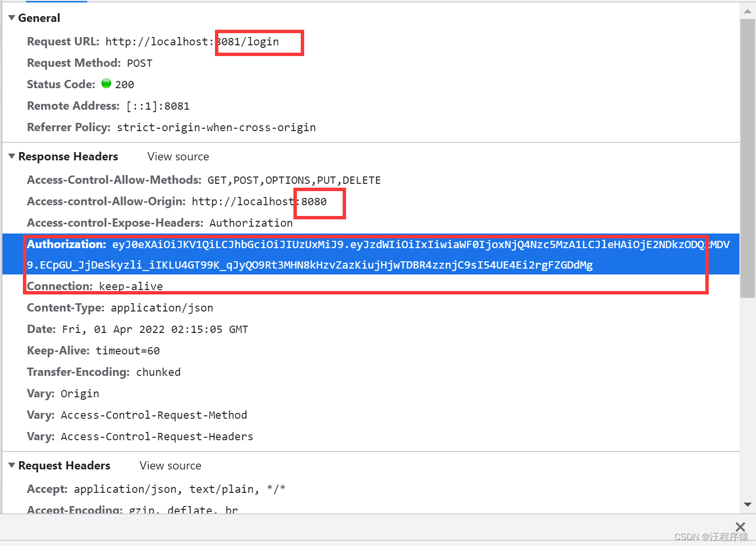
Task: Click the green status code indicator
Action: [106, 84]
